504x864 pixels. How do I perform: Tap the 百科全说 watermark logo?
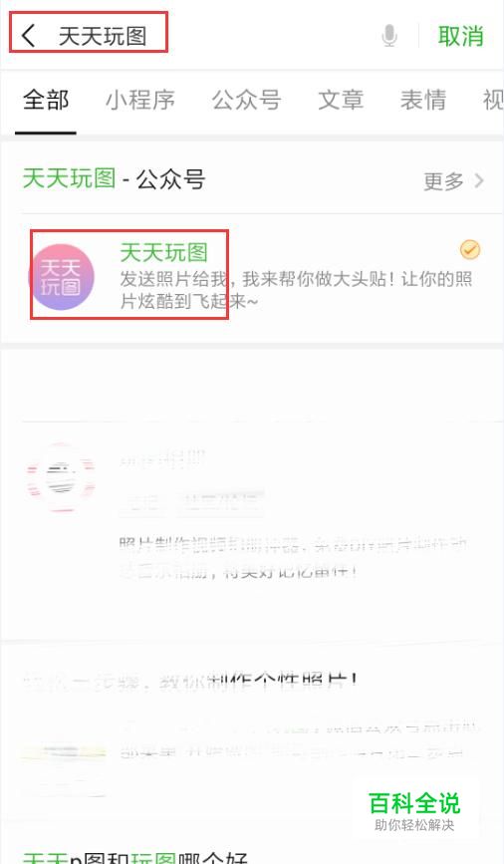(414, 810)
